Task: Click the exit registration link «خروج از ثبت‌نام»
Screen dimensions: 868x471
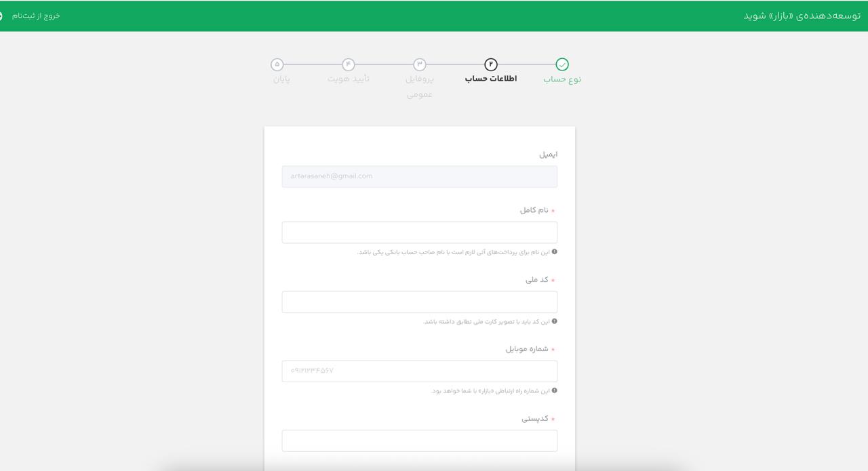Action: (x=36, y=16)
